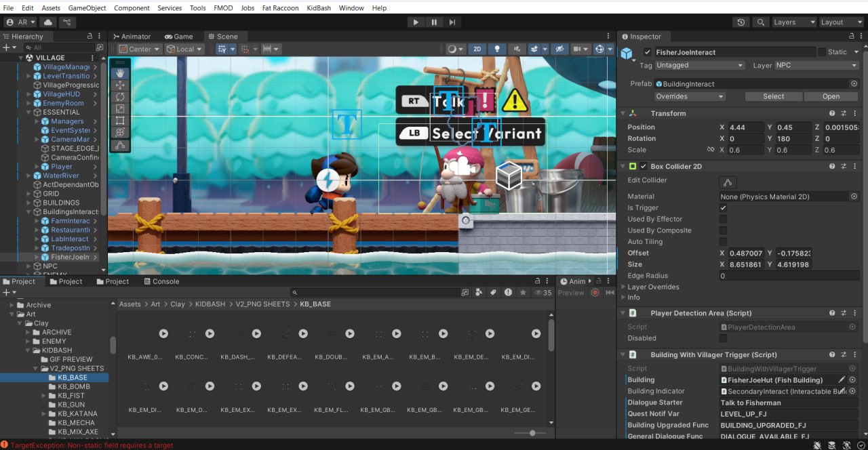The height and width of the screenshot is (450, 868).
Task: Toggle FisherJoeInteract active checkbox
Action: click(648, 52)
